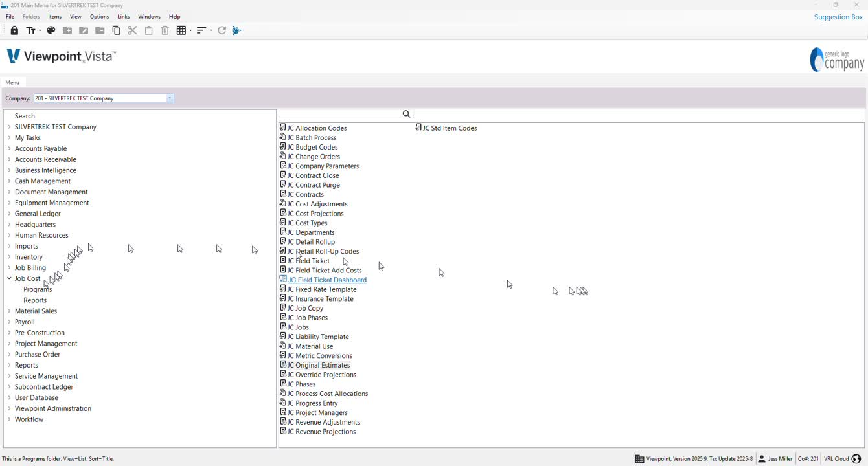The height and width of the screenshot is (466, 868).
Task: Open the Options menu
Action: [99, 17]
